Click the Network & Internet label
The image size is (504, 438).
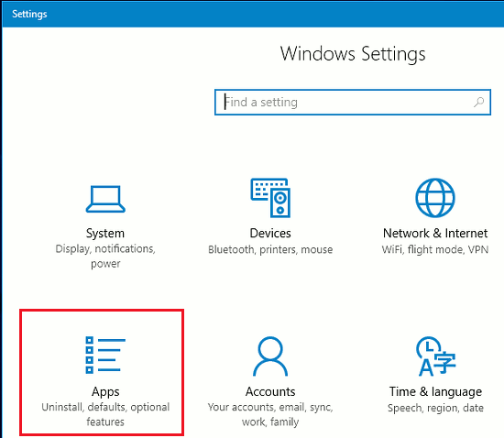435,234
